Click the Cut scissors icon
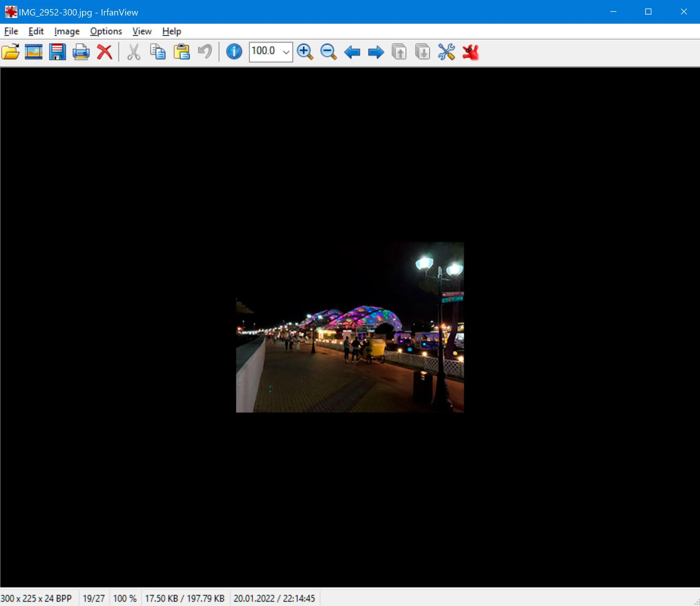This screenshot has width=700, height=606. point(134,52)
